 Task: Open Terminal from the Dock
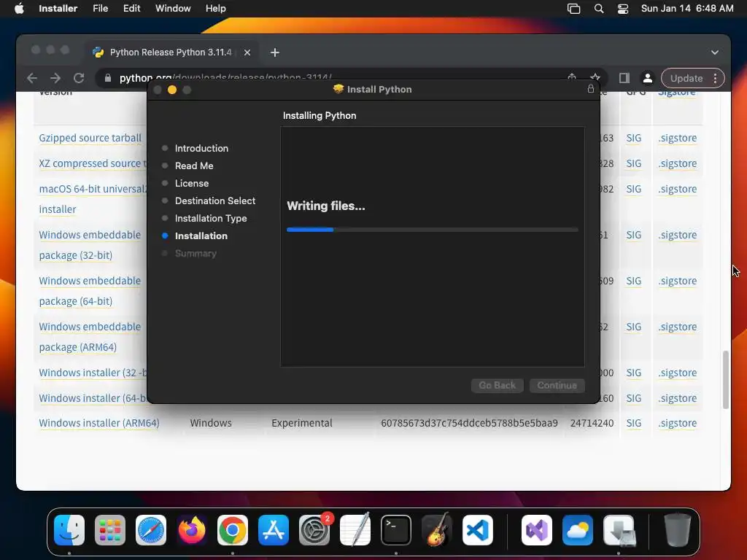[396, 530]
